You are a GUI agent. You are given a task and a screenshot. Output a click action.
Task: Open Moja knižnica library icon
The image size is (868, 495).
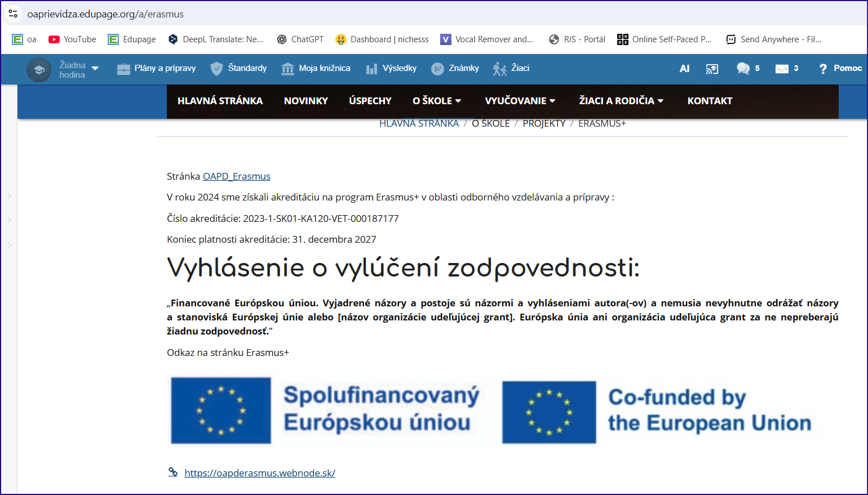[x=287, y=69]
